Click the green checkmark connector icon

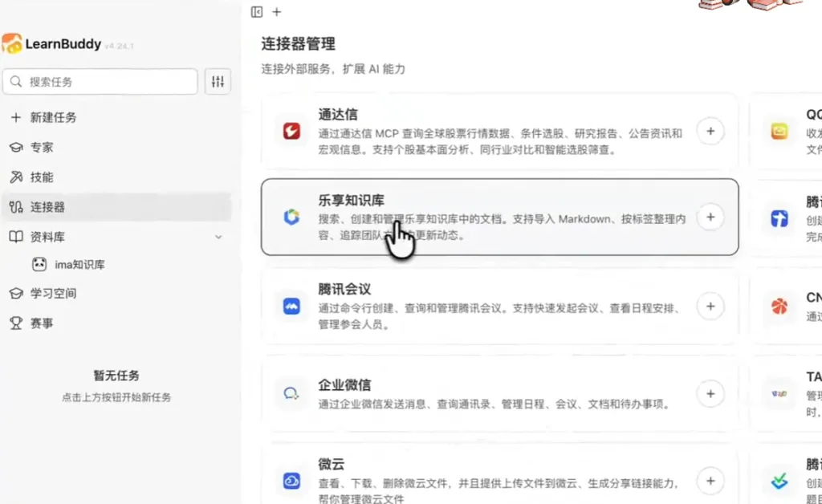(x=779, y=481)
